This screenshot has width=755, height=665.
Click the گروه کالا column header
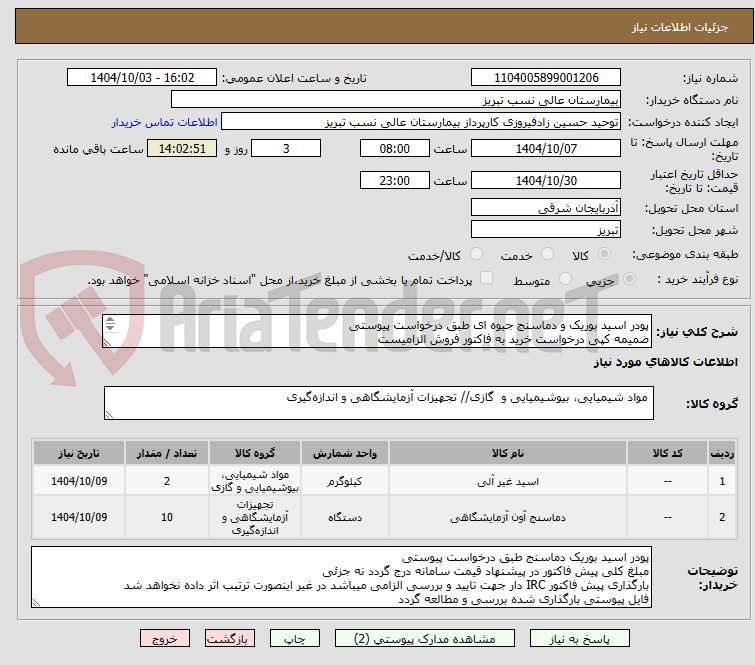pos(255,453)
